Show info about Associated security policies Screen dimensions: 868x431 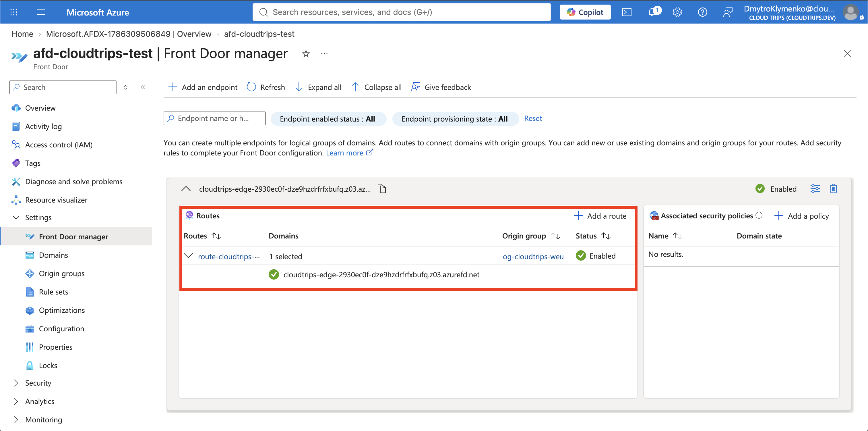coord(759,215)
